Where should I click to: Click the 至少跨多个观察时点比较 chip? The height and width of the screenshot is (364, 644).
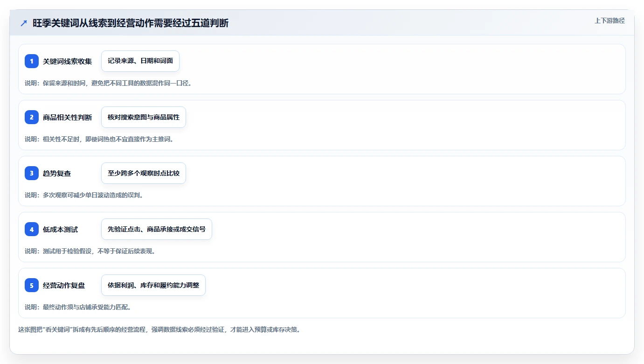coord(144,173)
